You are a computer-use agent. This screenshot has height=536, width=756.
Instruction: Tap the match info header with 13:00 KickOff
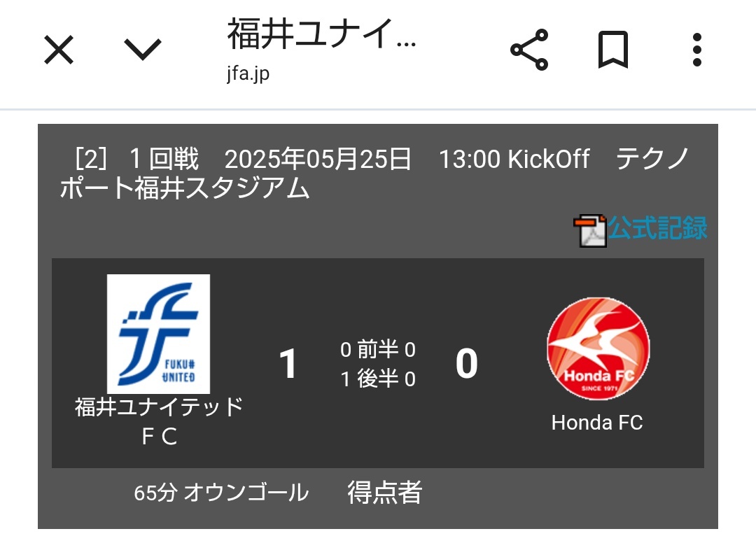[378, 173]
